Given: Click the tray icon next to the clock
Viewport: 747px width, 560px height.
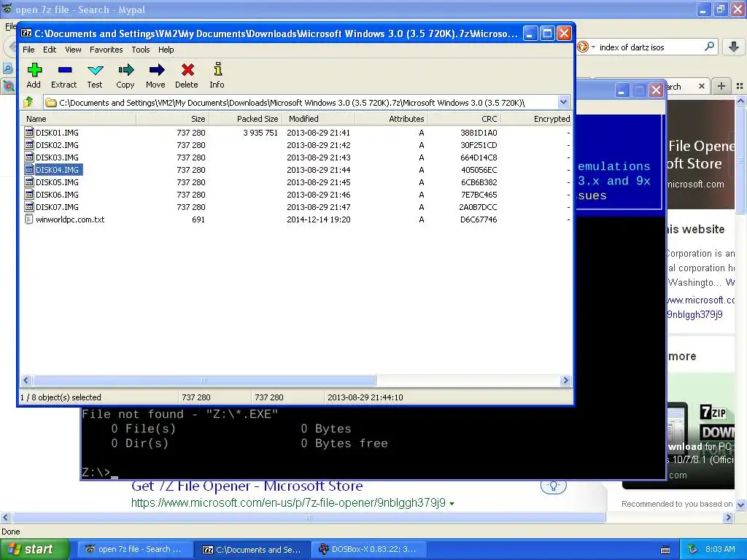Looking at the screenshot, I should coord(693,549).
